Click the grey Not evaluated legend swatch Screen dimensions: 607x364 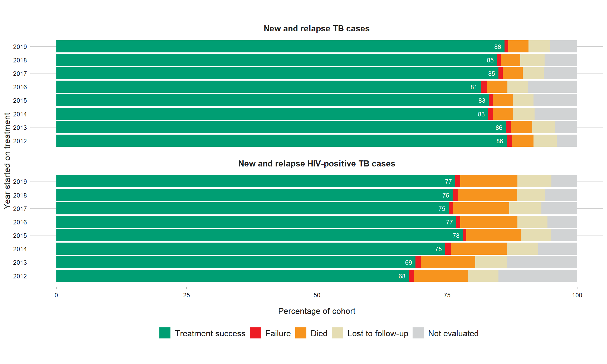[x=418, y=333]
